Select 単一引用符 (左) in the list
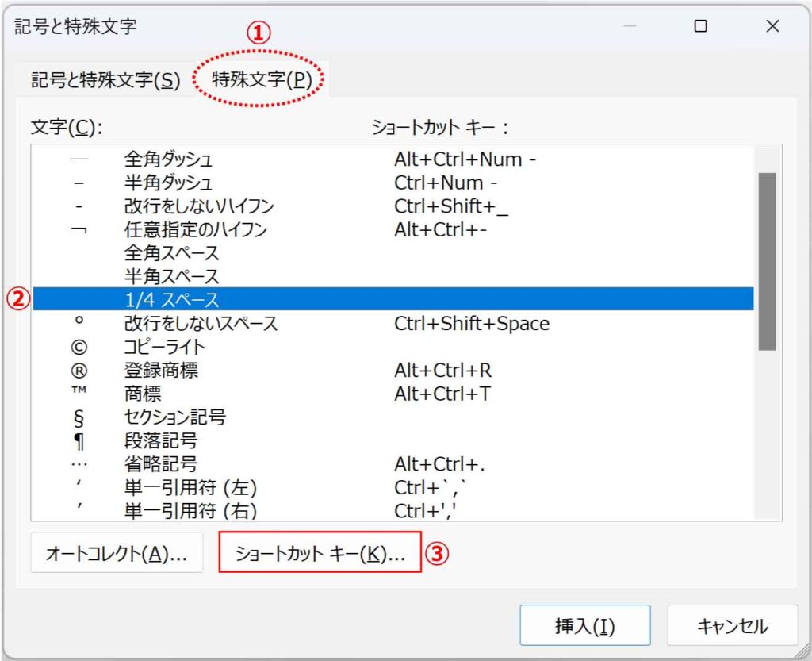812x661 pixels. pos(393,487)
